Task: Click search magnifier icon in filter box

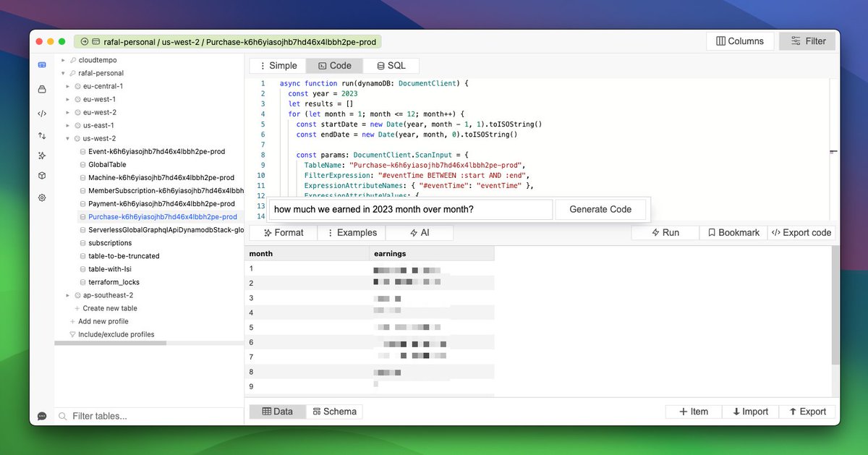Action: pos(63,416)
